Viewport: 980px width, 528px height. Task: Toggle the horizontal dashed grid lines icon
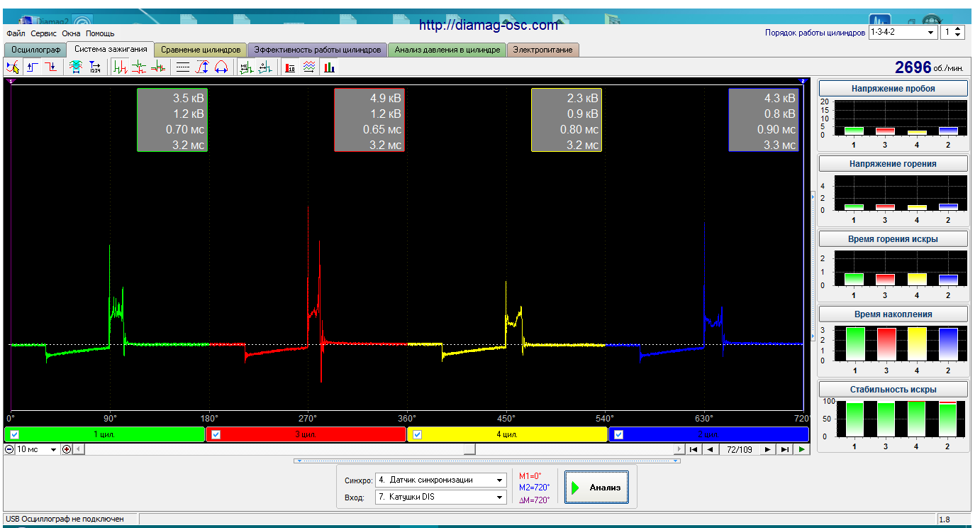[183, 67]
